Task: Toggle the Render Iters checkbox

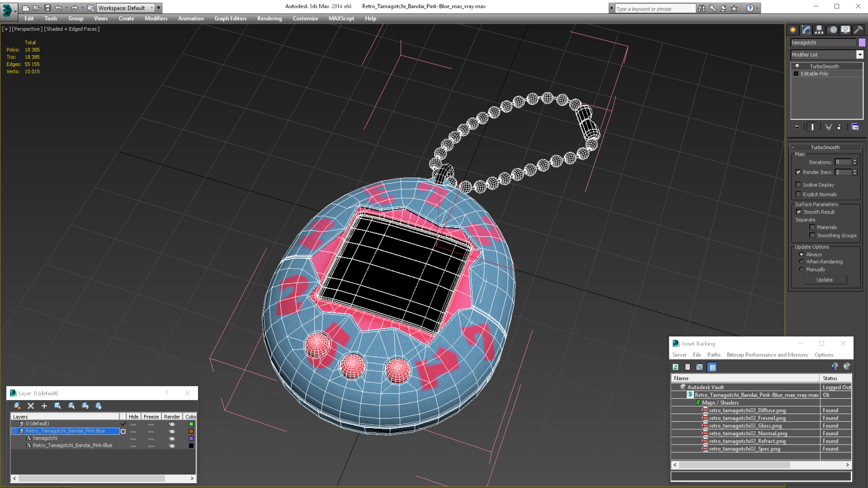Action: coord(798,172)
